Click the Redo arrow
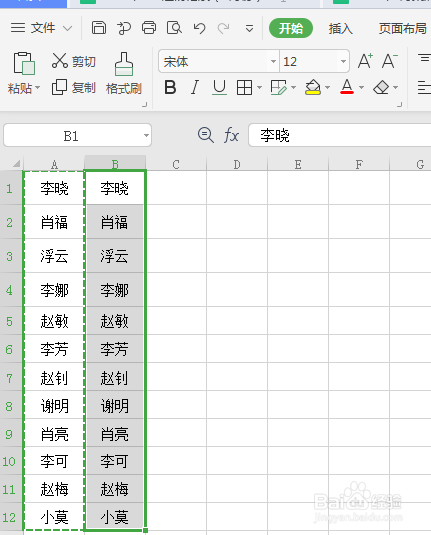 click(x=224, y=28)
